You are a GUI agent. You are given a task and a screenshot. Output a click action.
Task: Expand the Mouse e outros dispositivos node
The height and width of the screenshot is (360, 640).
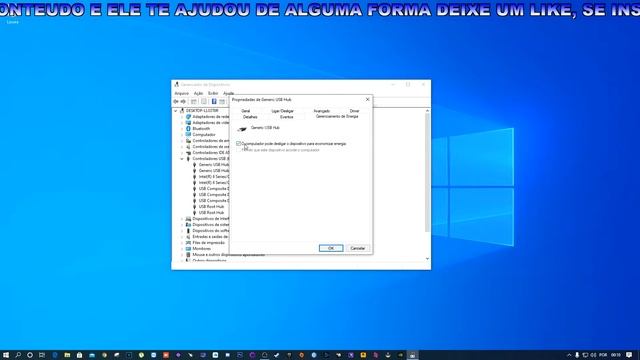(182, 255)
